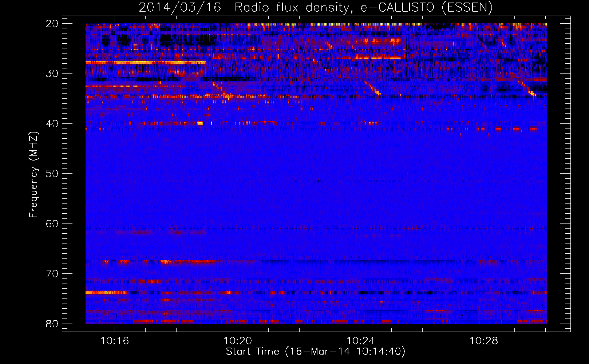
Task: Click the '20' frequency tick label
Action: pos(52,24)
